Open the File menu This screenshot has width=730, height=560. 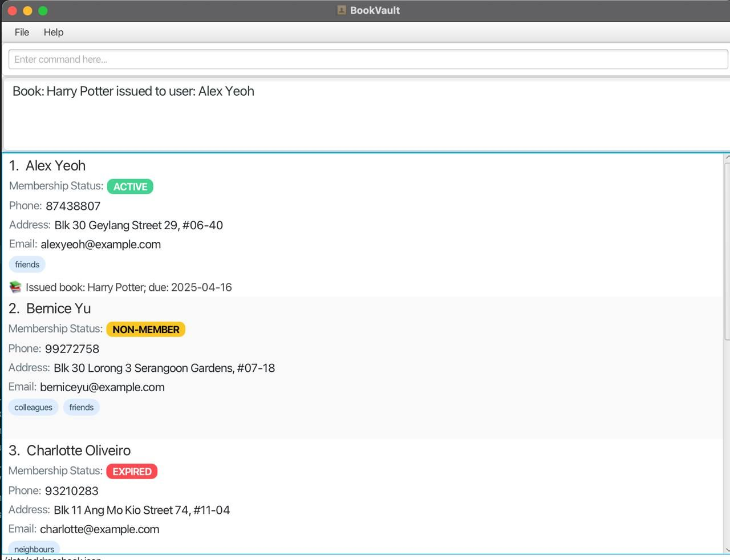(22, 33)
